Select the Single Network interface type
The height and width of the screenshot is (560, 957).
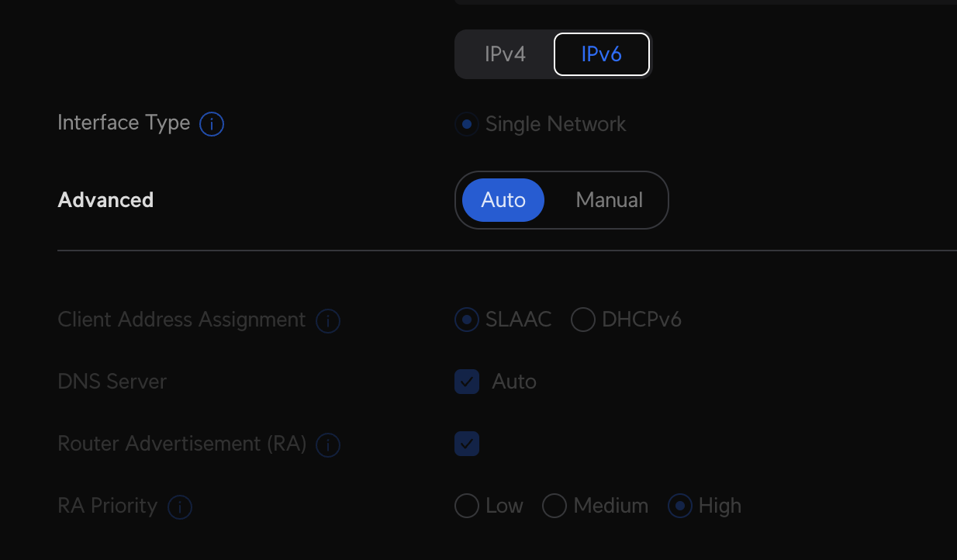466,123
